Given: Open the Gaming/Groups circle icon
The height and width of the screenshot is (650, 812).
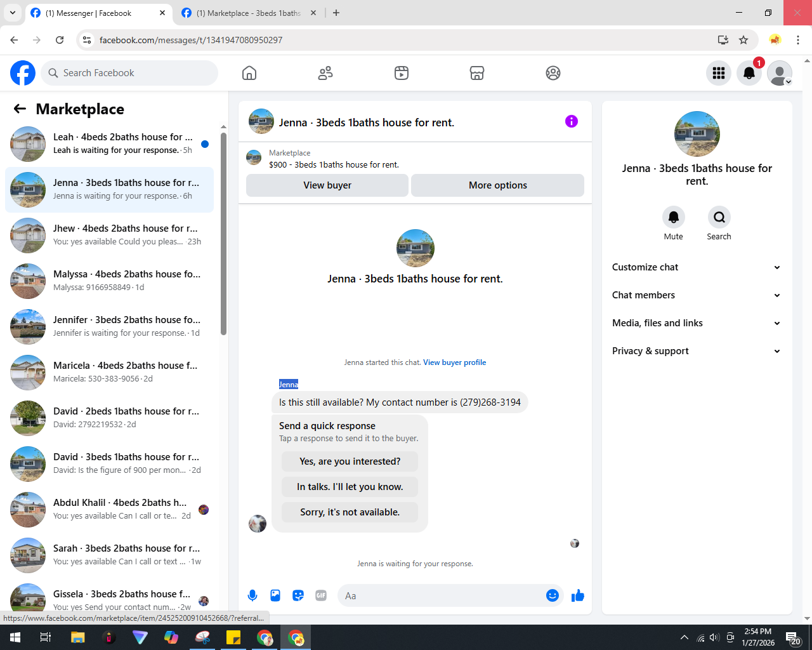Looking at the screenshot, I should [553, 73].
